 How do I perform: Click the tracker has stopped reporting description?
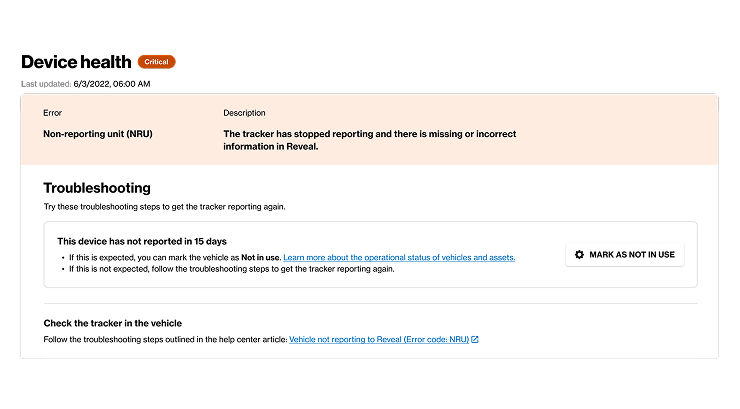pos(370,140)
